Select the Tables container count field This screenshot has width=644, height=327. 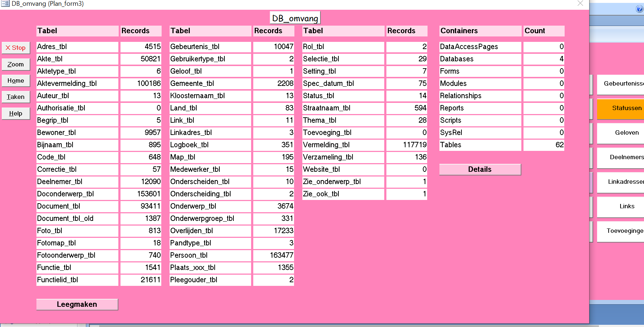(x=544, y=145)
